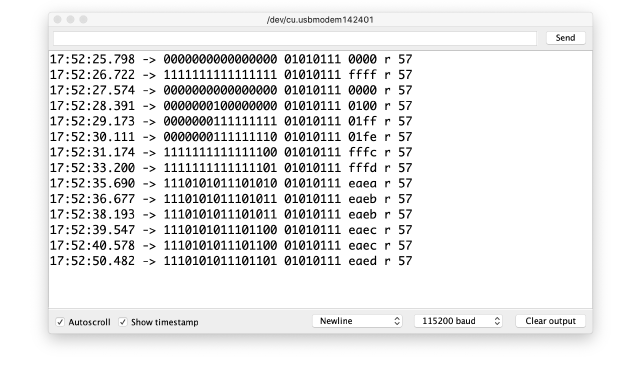The height and width of the screenshot is (384, 640).
Task: Click the hex value eaed
Action: tap(362, 261)
